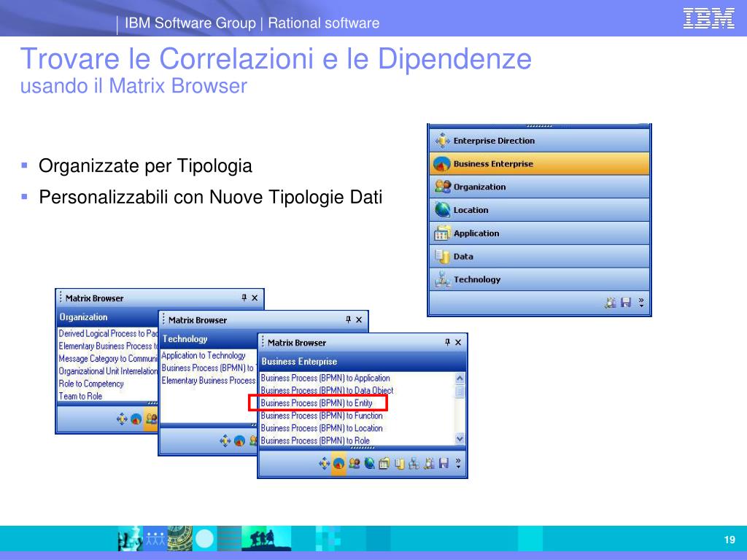This screenshot has width=747, height=560.
Task: Open 'Organizational Unit Interrelation' item
Action: coord(108,371)
